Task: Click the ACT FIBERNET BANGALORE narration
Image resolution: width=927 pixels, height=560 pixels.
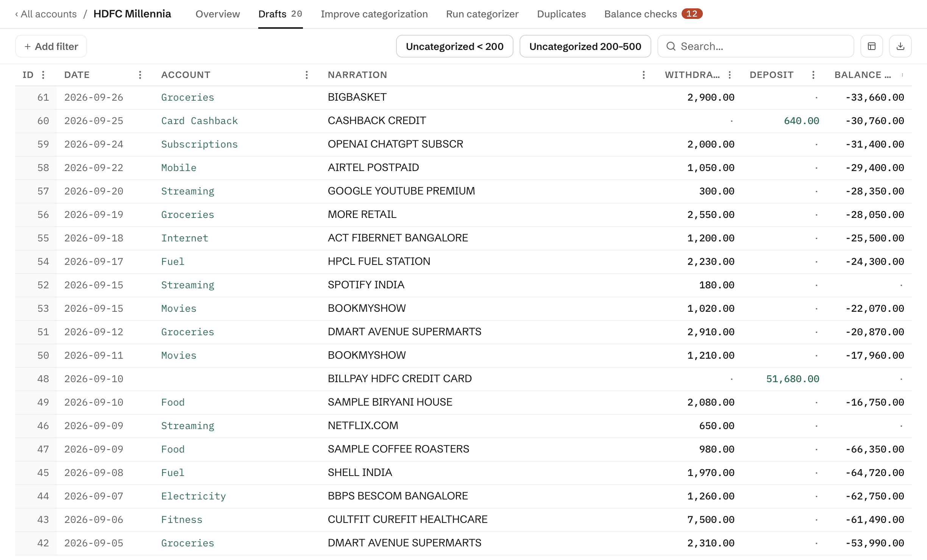Action: point(398,238)
